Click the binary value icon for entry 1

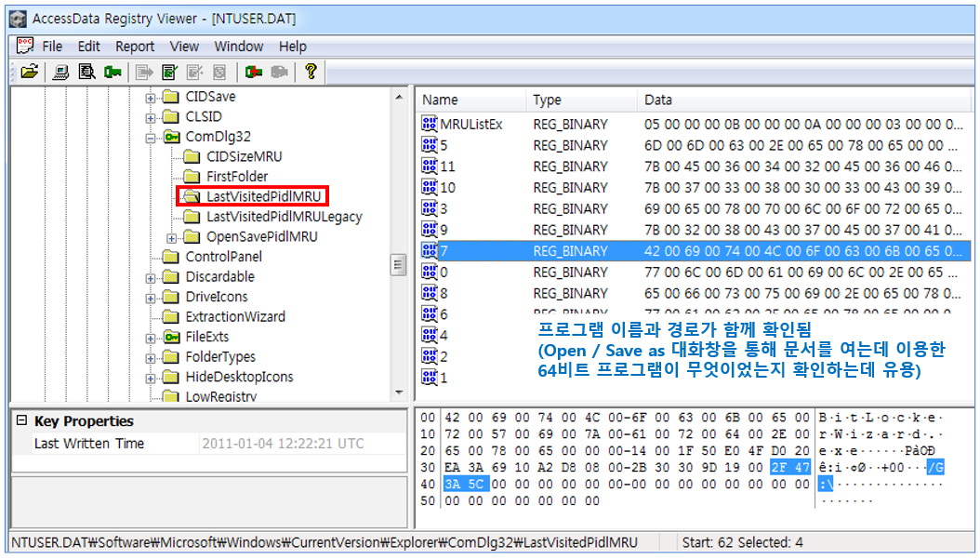coord(430,377)
